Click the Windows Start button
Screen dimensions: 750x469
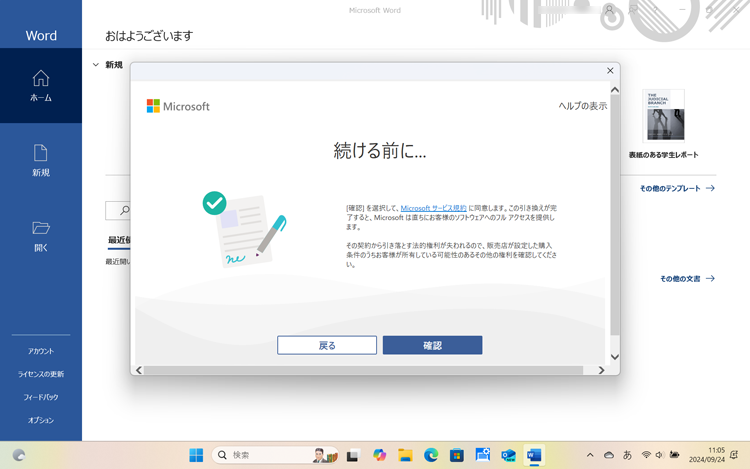tap(196, 455)
